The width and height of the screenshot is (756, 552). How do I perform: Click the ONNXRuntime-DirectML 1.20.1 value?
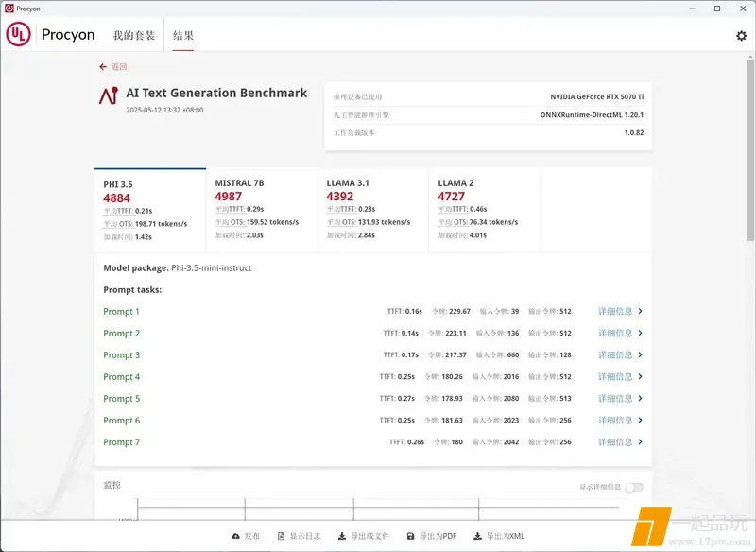593,114
